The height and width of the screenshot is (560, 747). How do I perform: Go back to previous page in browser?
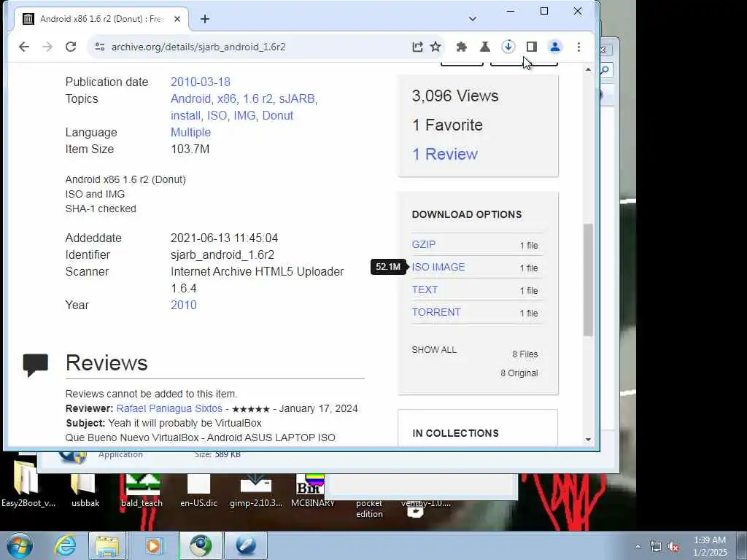click(24, 47)
